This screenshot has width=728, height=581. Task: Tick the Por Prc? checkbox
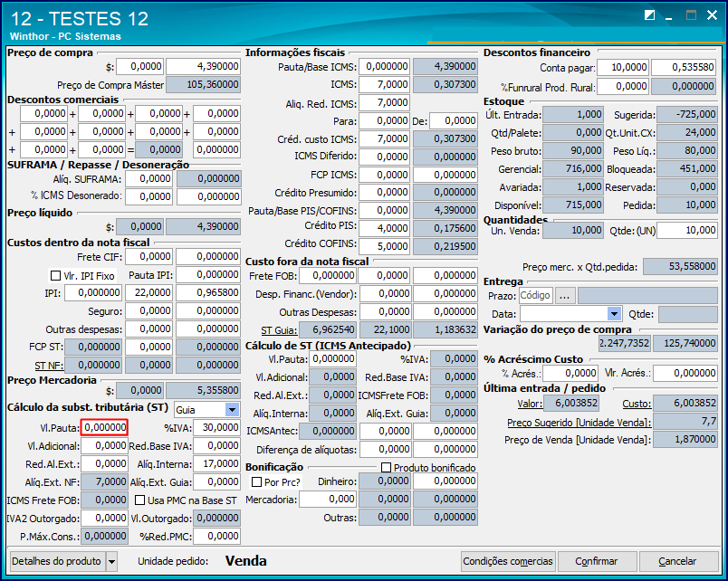click(256, 482)
